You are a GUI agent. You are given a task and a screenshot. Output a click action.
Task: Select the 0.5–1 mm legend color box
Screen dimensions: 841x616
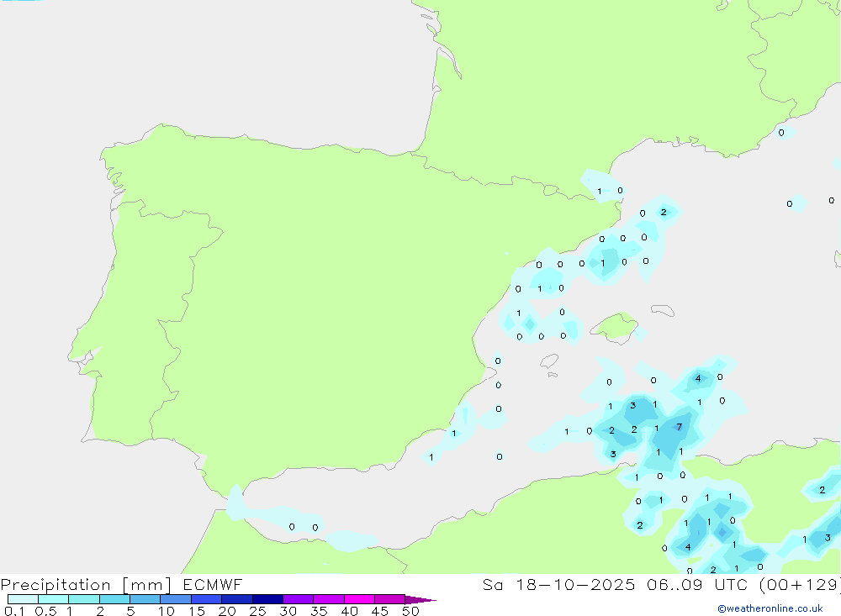pyautogui.click(x=53, y=599)
